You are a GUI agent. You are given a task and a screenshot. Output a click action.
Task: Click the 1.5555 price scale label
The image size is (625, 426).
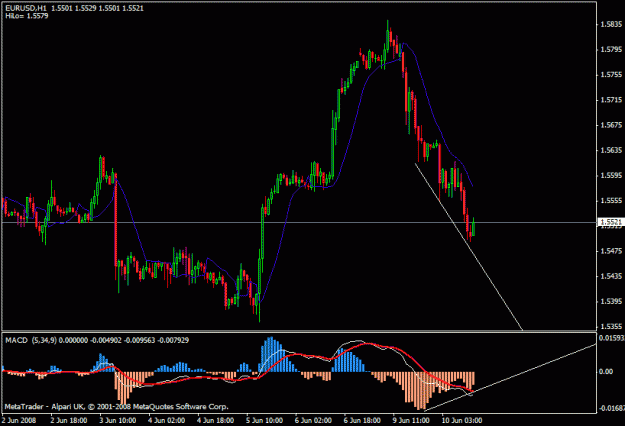(x=611, y=200)
